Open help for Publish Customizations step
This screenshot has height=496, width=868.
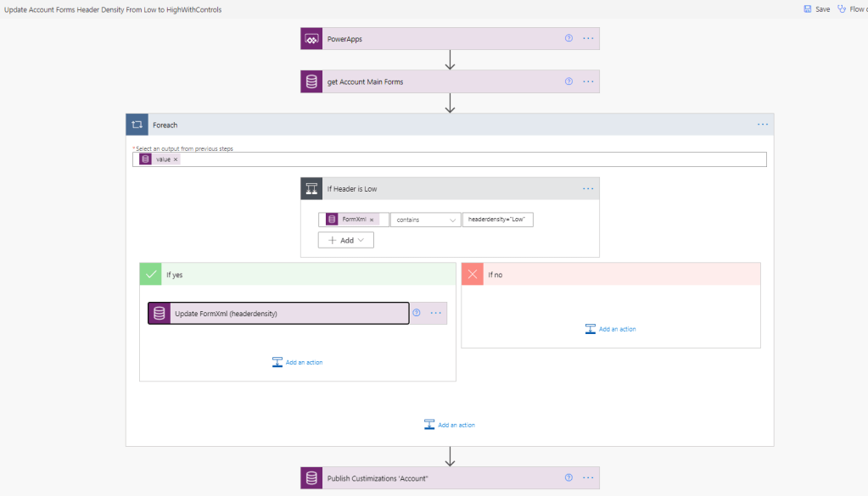tap(568, 478)
